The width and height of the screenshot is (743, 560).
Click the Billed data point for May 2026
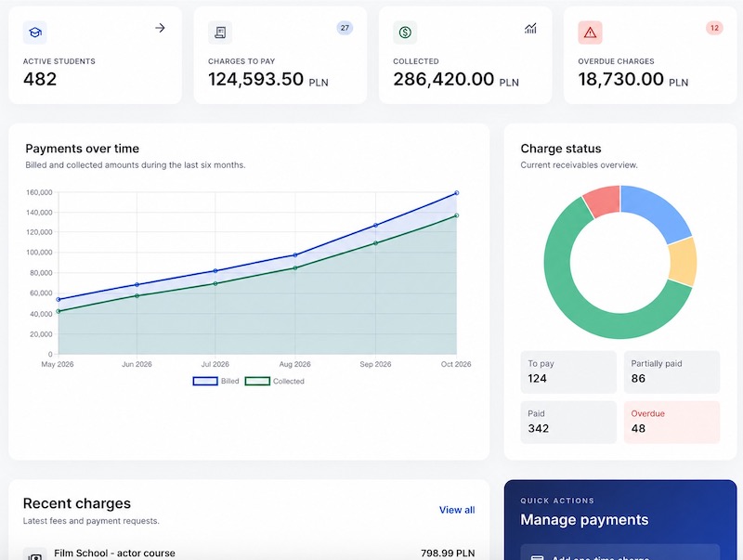pyautogui.click(x=59, y=299)
